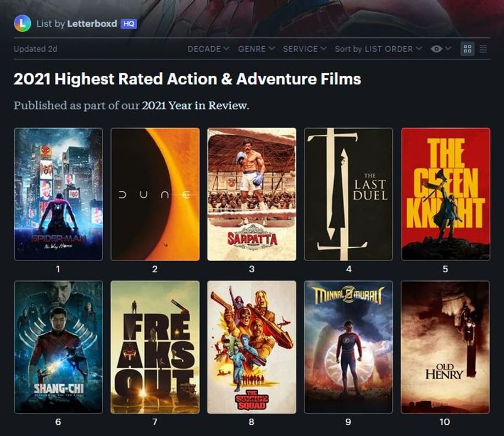This screenshot has height=436, width=504.
Task: Click The Last Duel poster
Action: 348,194
